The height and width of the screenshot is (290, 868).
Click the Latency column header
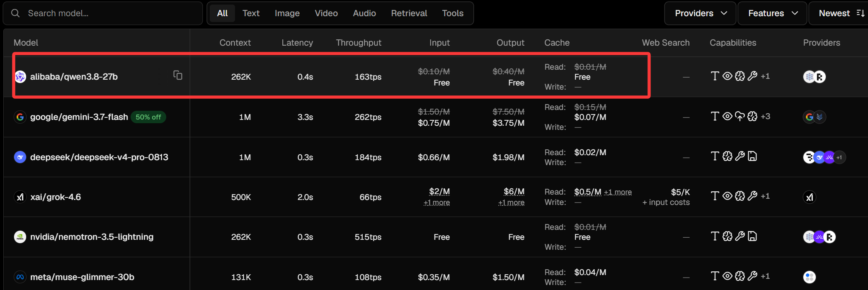click(x=297, y=43)
